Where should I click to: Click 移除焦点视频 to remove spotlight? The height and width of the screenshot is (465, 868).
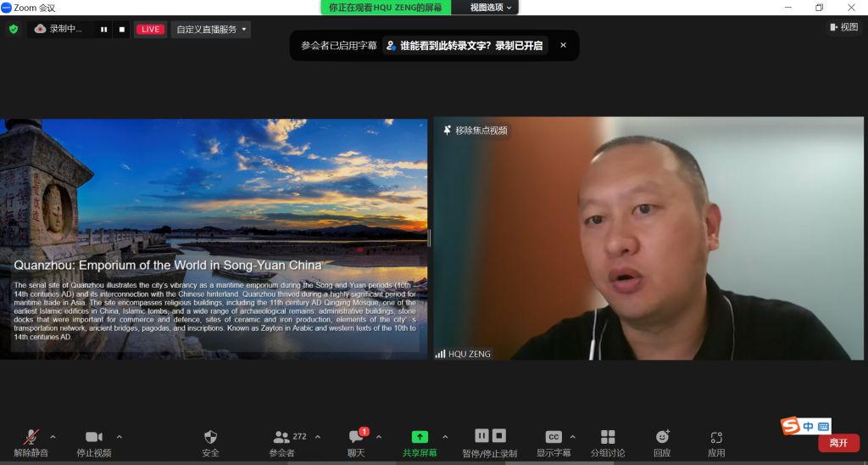coord(476,131)
